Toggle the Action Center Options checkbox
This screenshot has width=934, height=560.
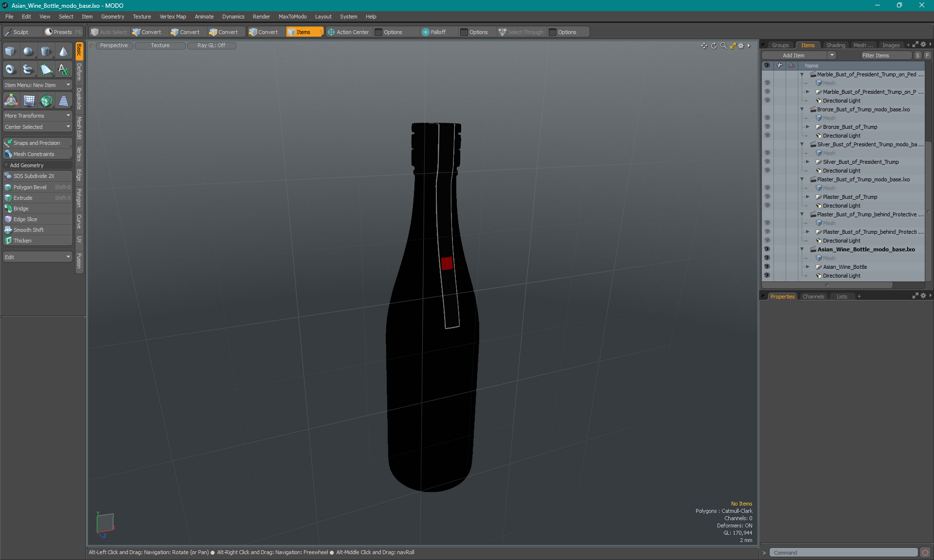378,32
